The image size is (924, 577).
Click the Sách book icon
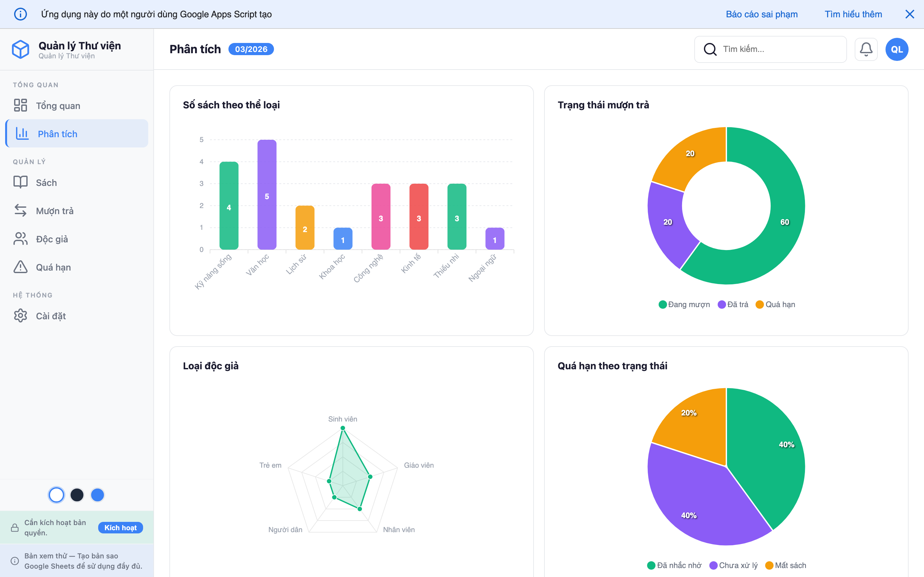(x=21, y=182)
